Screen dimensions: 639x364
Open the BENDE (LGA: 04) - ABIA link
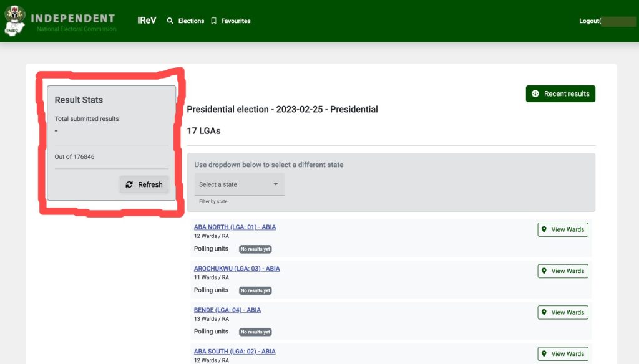coord(227,310)
